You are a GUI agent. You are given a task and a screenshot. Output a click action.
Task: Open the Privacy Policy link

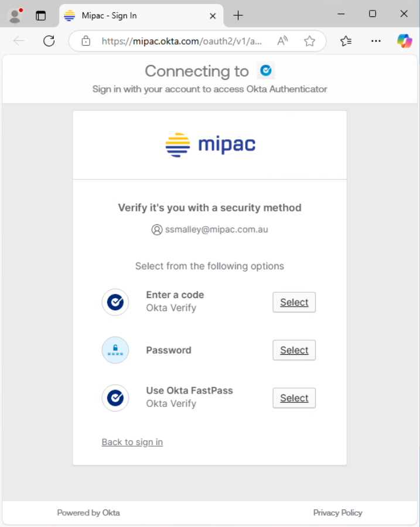[337, 513]
